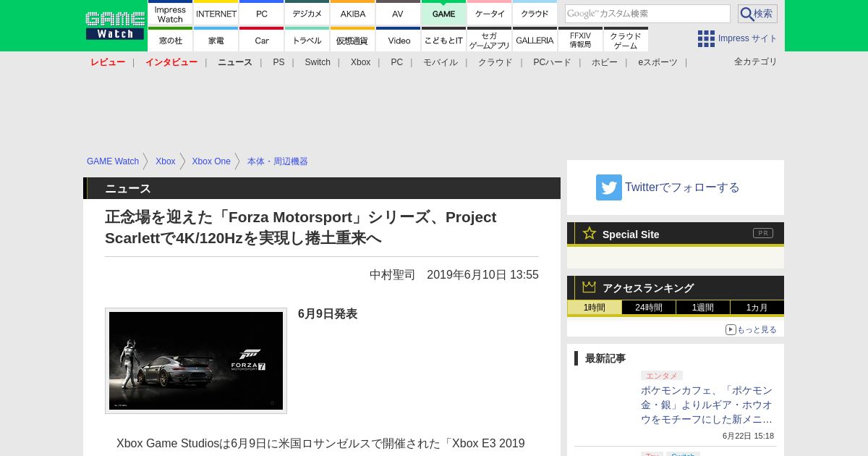The width and height of the screenshot is (868, 456).
Task: Go to PCハード category
Action: tap(552, 62)
